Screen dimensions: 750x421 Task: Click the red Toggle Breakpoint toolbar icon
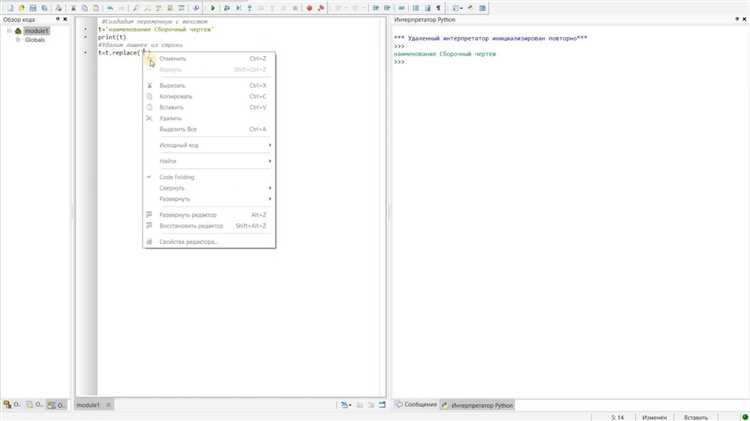coord(309,8)
